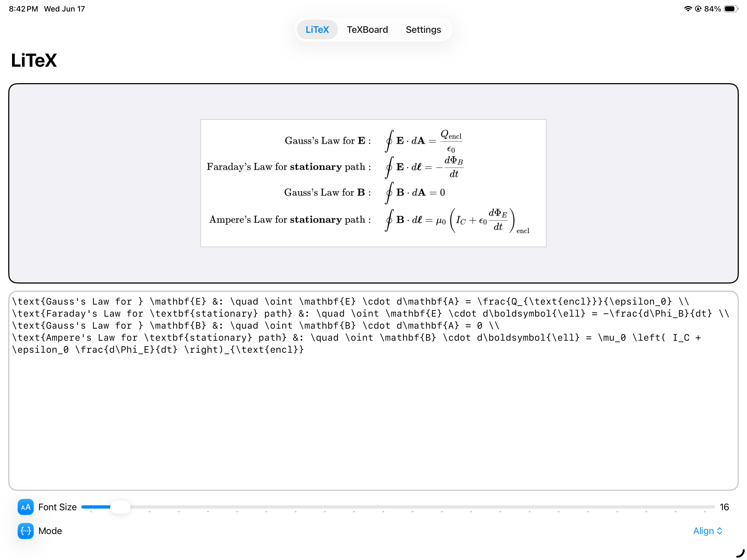Click the Font Size AA icon
This screenshot has width=747, height=560.
(26, 507)
